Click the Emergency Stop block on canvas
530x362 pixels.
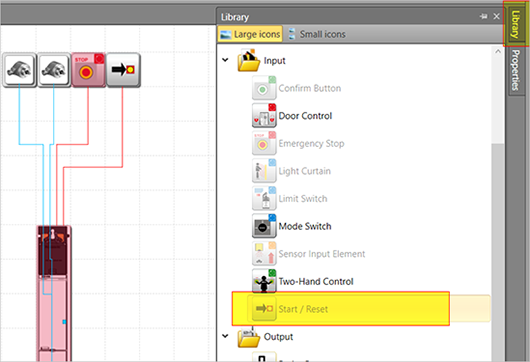pos(88,70)
